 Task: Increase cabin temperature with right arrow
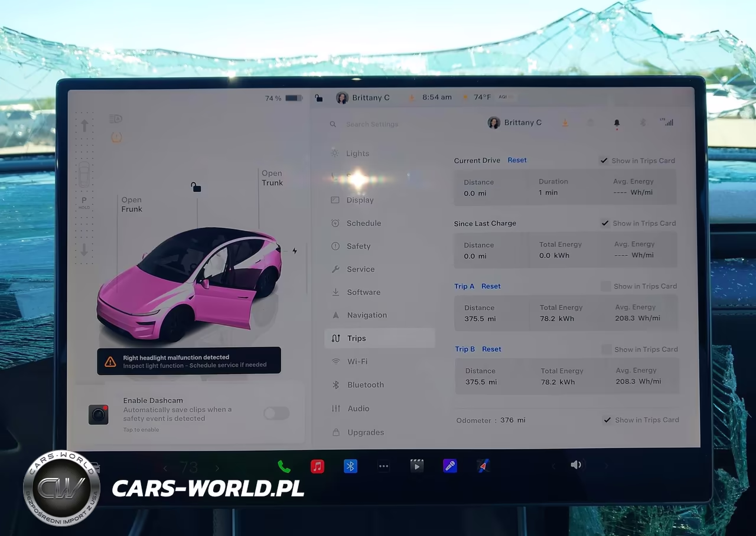[217, 468]
